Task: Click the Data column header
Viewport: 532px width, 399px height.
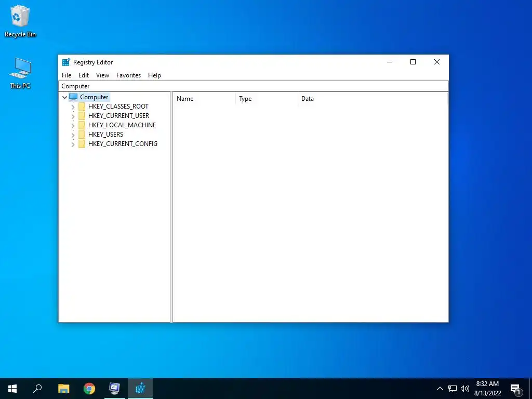Action: (373, 99)
